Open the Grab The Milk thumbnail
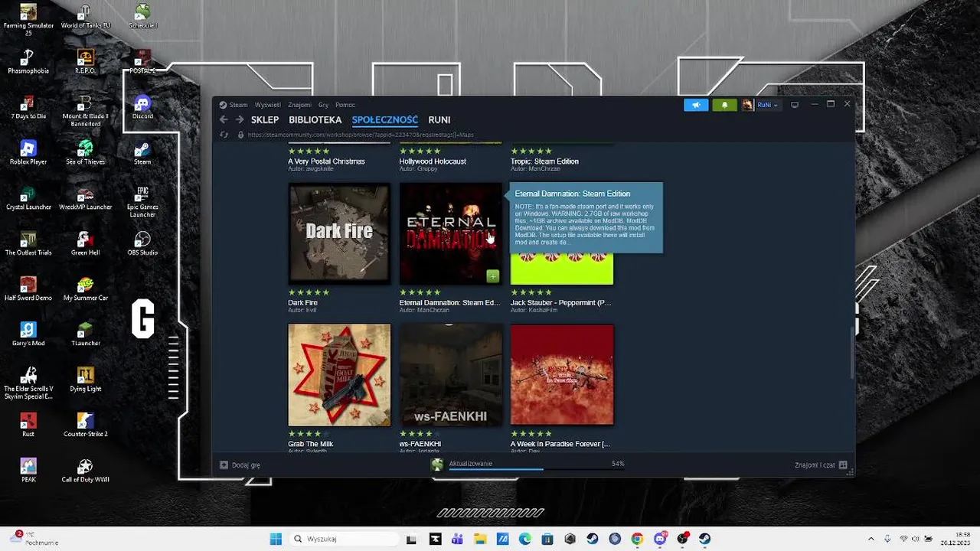Screen dimensions: 980x551 click(339, 374)
